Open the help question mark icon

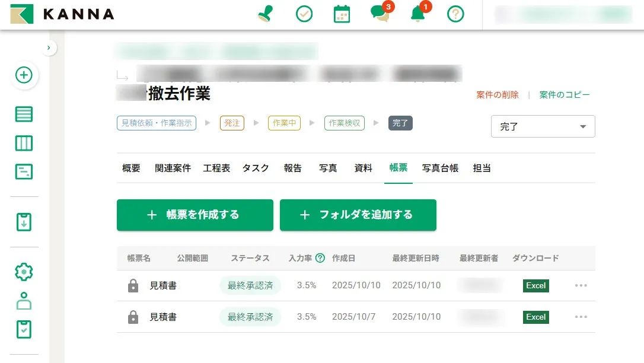coord(455,13)
